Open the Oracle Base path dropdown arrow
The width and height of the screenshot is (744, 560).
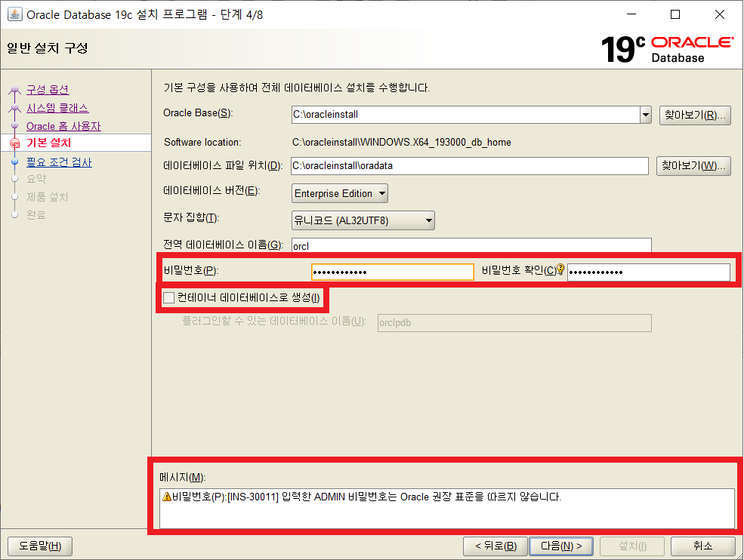point(645,114)
